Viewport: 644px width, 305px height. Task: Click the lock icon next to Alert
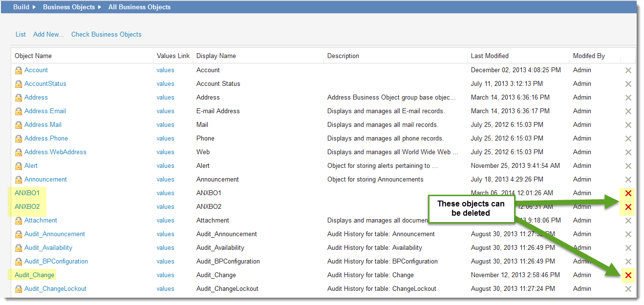tap(19, 165)
